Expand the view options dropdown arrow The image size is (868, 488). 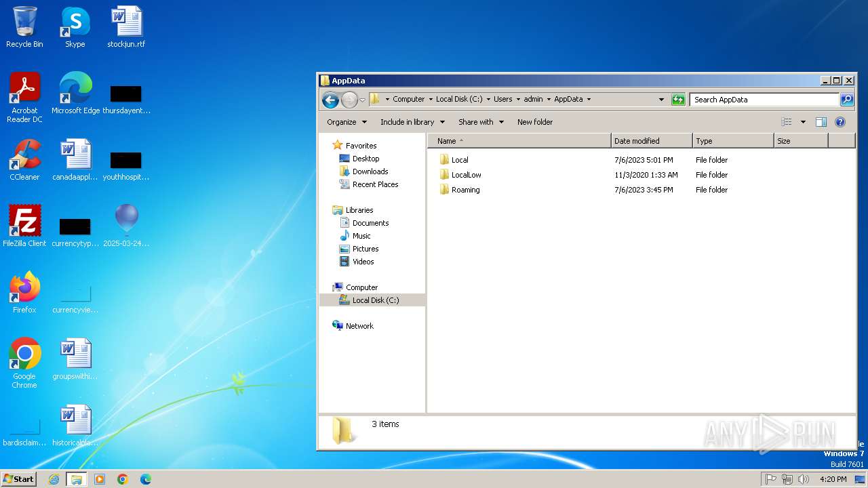[803, 122]
